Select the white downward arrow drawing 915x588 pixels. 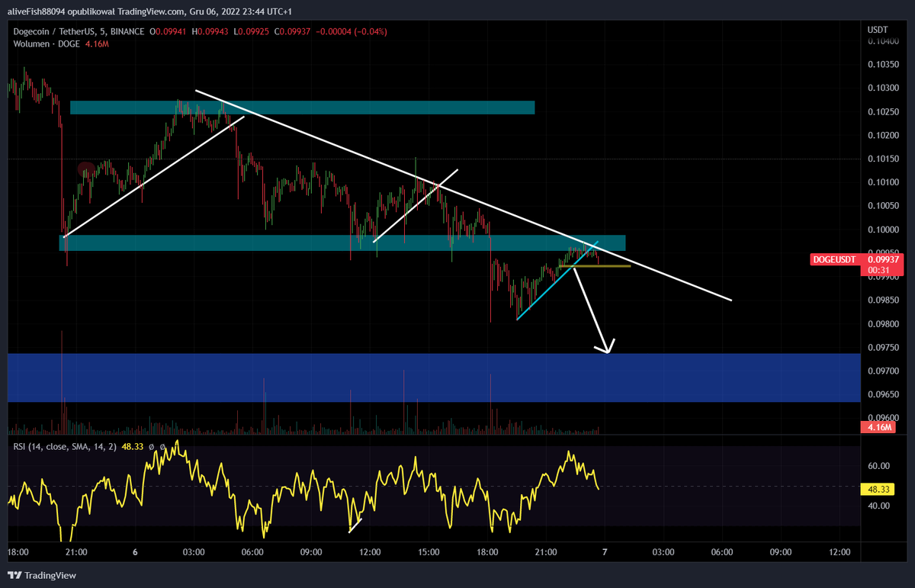(592, 310)
